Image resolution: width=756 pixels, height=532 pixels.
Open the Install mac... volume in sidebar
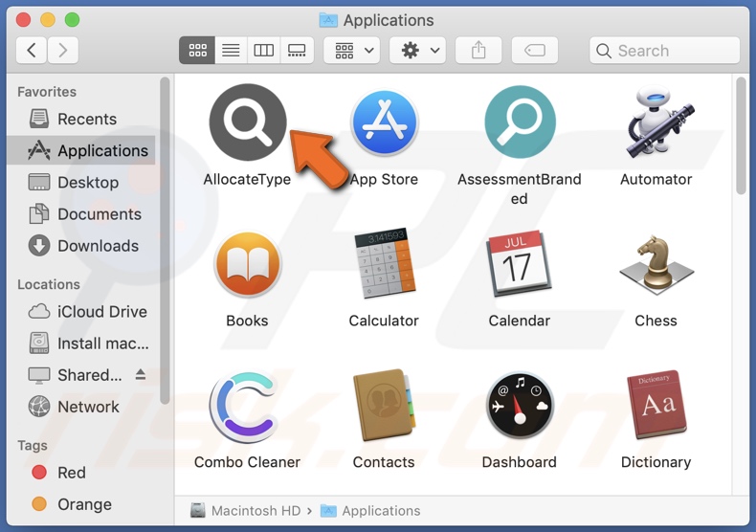coord(81,344)
